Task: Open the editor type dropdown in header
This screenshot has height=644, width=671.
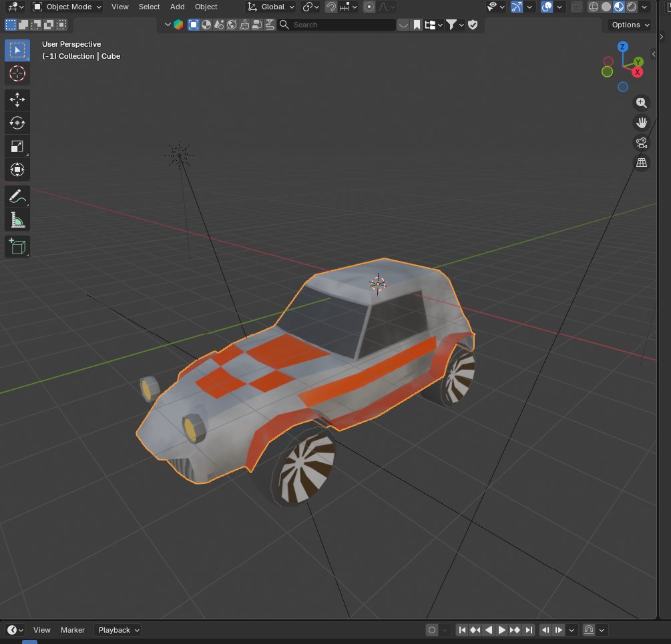Action: click(15, 7)
